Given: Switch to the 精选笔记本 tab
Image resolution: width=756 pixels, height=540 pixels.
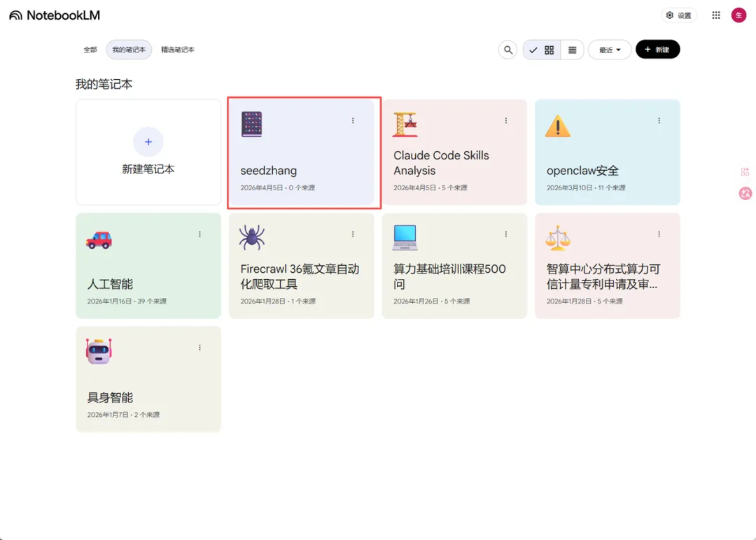Looking at the screenshot, I should (x=178, y=50).
